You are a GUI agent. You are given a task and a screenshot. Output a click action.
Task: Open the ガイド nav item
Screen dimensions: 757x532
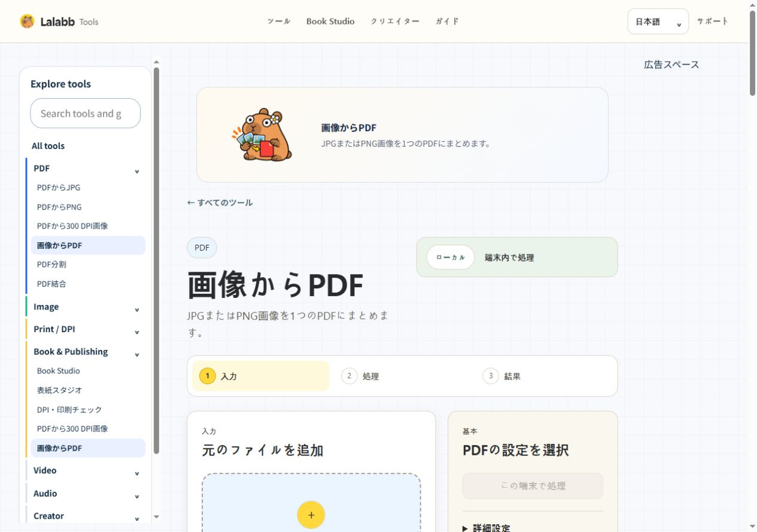click(447, 22)
